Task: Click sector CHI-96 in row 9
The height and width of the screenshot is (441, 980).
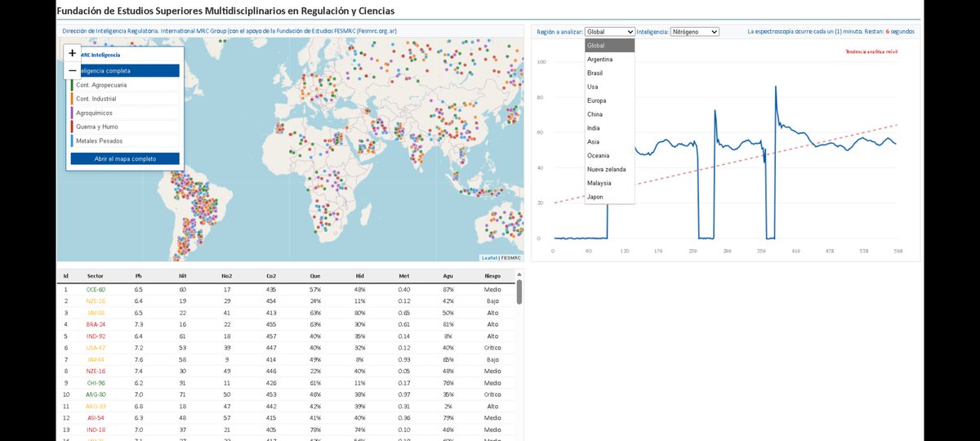Action: coord(96,382)
